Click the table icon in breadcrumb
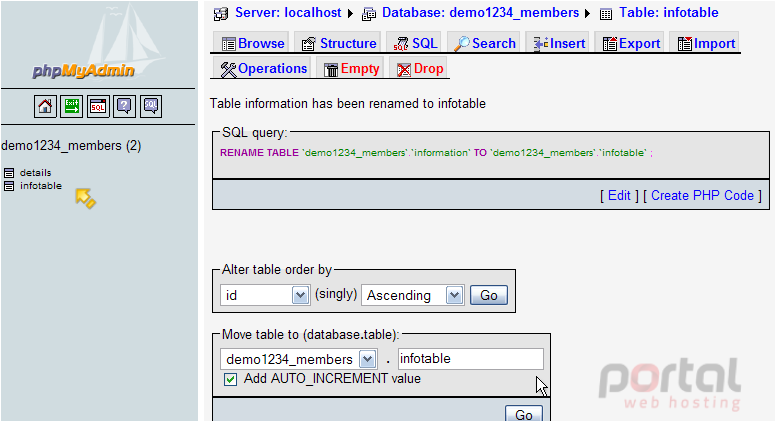 [606, 14]
